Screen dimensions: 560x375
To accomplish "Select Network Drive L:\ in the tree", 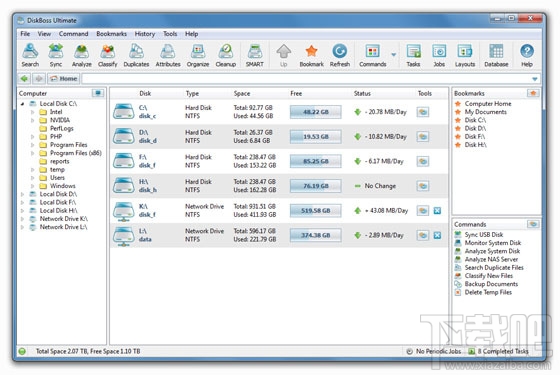I will 63,227.
